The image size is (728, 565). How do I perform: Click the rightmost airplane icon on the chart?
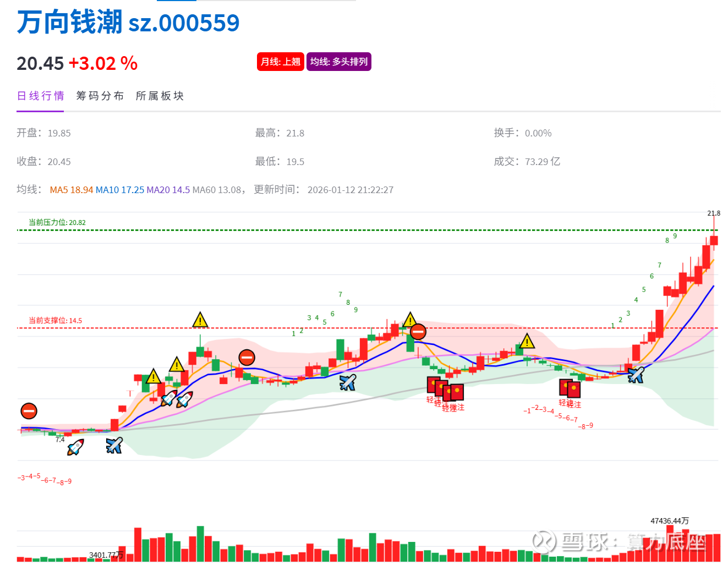tap(636, 375)
